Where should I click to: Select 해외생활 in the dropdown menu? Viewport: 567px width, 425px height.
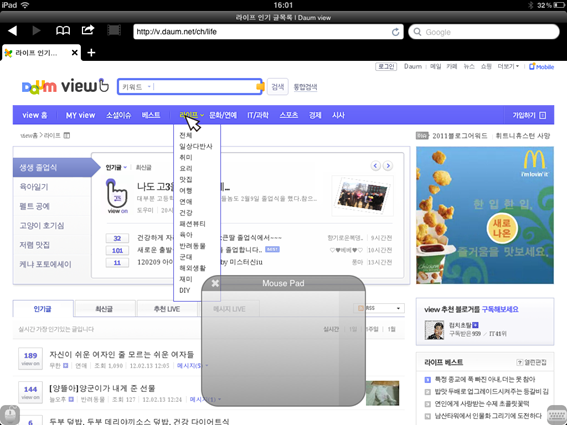[192, 268]
